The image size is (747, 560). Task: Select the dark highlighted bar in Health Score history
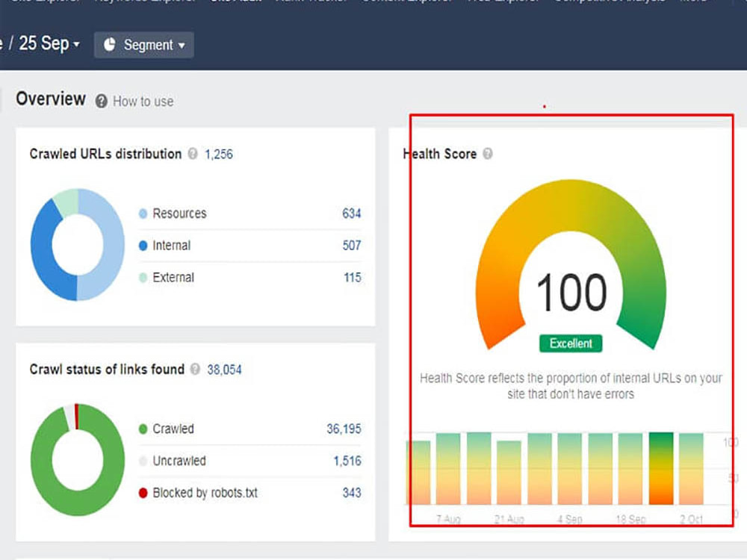coord(661,468)
